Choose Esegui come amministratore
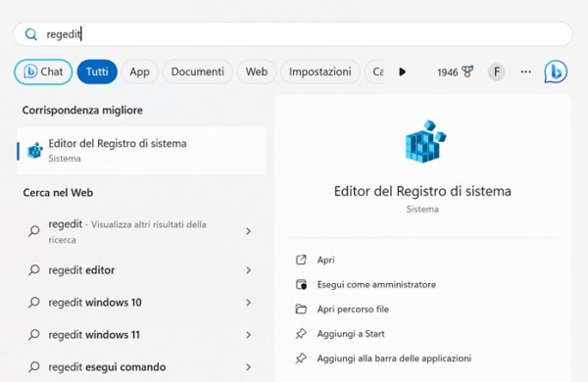The height and width of the screenshot is (382, 588). (x=376, y=284)
